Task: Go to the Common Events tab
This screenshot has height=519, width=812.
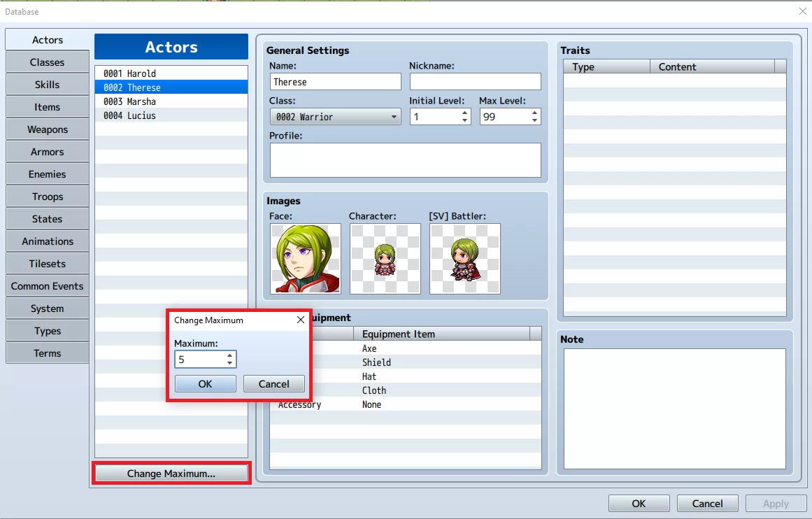Action: [x=47, y=286]
